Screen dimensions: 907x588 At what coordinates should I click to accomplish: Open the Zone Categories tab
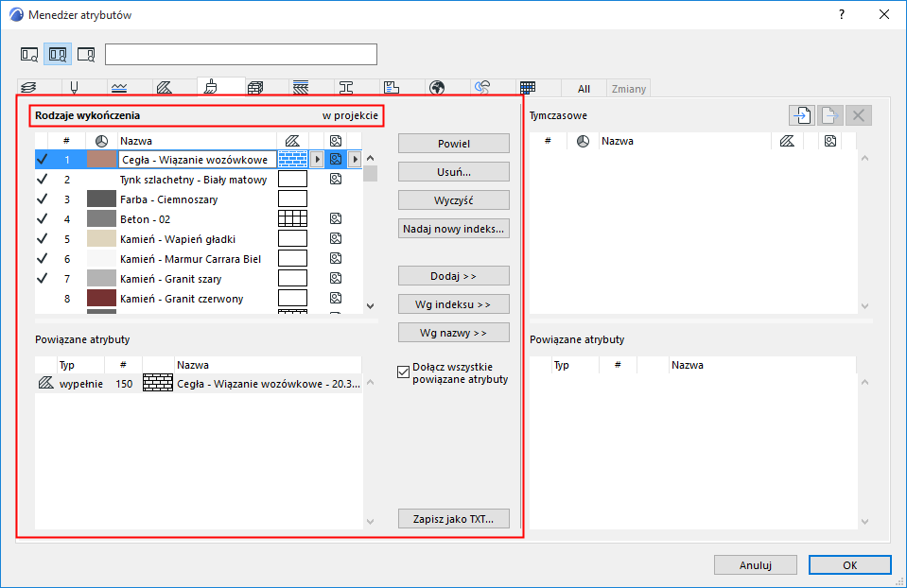pyautogui.click(x=392, y=87)
